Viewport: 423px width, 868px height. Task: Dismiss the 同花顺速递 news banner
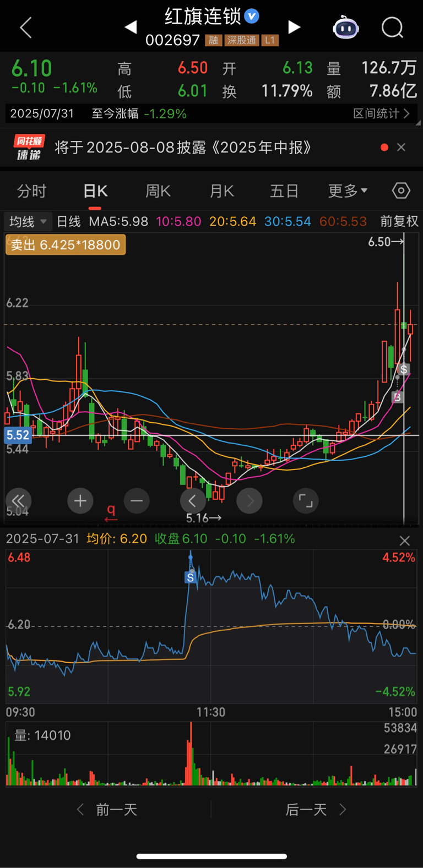click(x=401, y=147)
